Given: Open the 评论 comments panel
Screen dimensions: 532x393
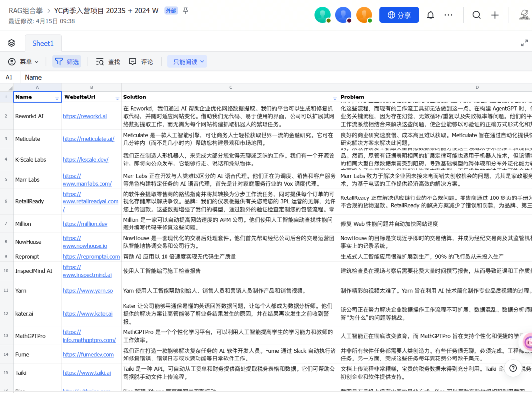Looking at the screenshot, I should 141,62.
